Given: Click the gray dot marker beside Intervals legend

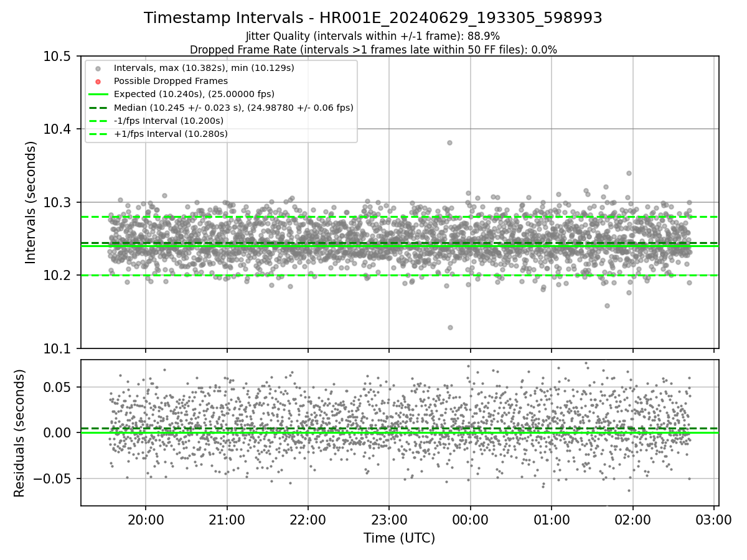Looking at the screenshot, I should click(x=98, y=68).
